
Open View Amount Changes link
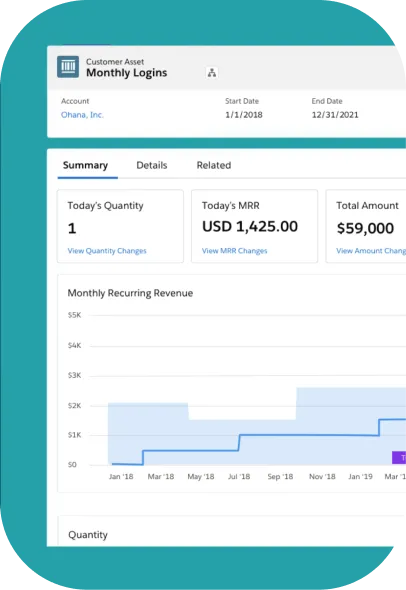click(x=371, y=251)
